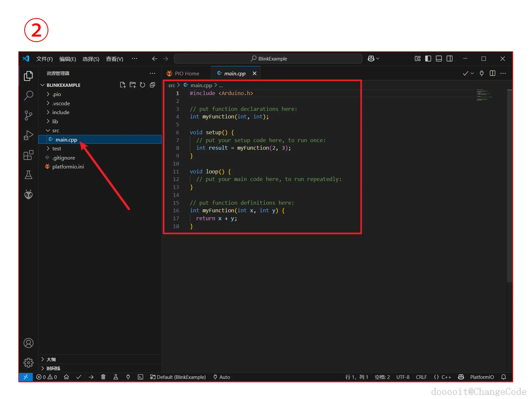Expand the include folder
Screen dimensions: 532x399
[61, 112]
